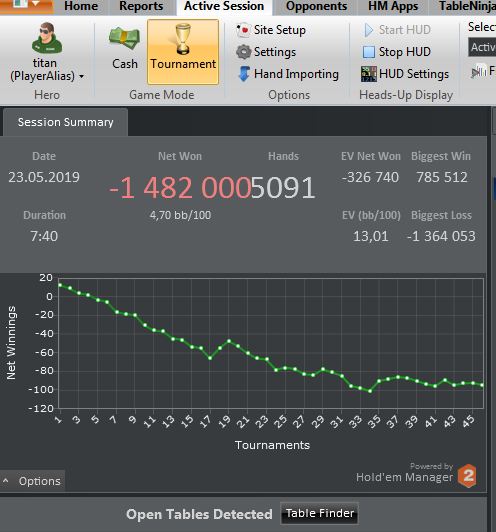Select Tournament game mode trophy
Screen dimensions: 496x532
(183, 52)
